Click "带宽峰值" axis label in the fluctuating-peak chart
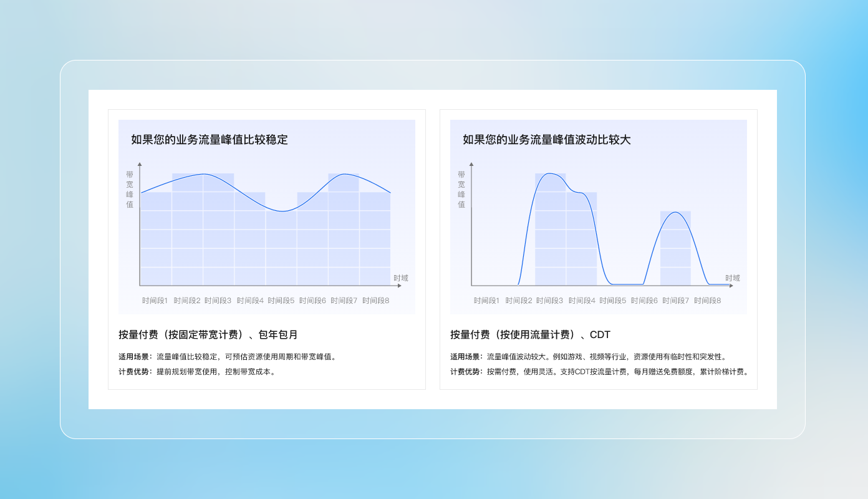The width and height of the screenshot is (868, 499). (x=461, y=189)
